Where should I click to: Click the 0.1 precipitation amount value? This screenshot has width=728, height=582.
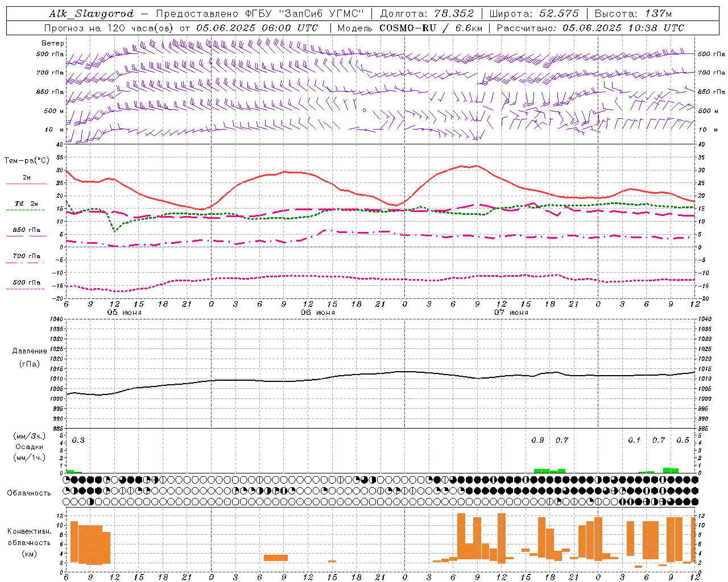click(634, 440)
